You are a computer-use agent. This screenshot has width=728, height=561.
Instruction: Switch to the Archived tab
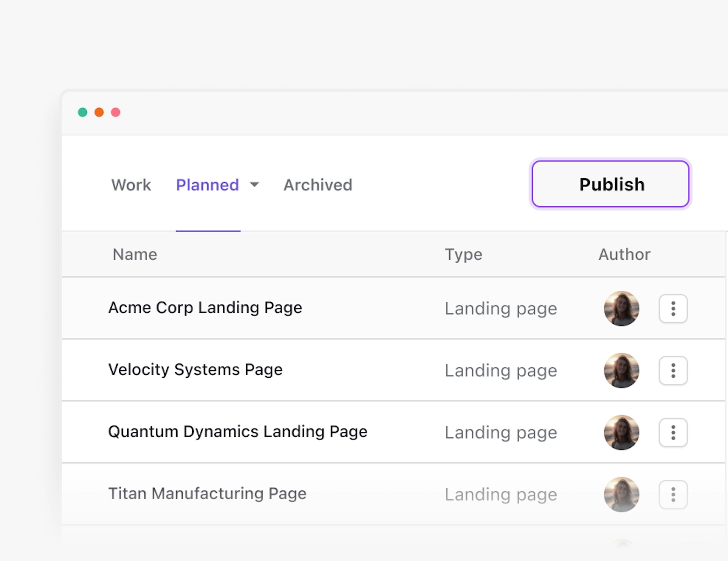coord(318,185)
